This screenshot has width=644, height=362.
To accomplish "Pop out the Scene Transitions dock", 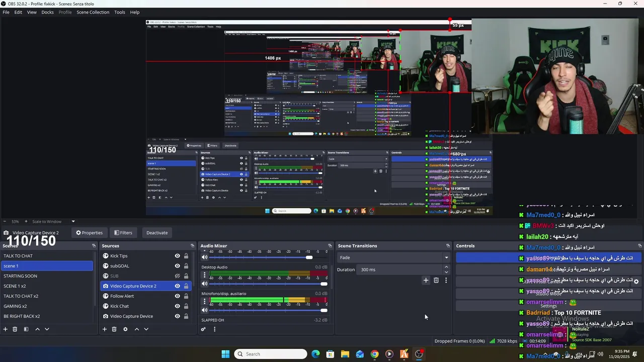I will point(448,246).
